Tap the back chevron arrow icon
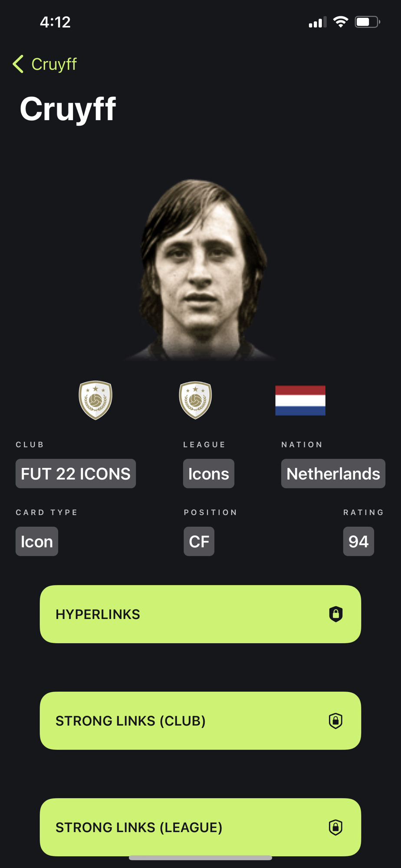This screenshot has width=401, height=868. pyautogui.click(x=18, y=64)
